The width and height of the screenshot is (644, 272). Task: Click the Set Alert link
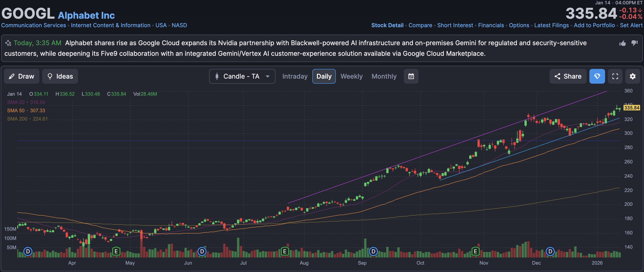click(x=631, y=25)
